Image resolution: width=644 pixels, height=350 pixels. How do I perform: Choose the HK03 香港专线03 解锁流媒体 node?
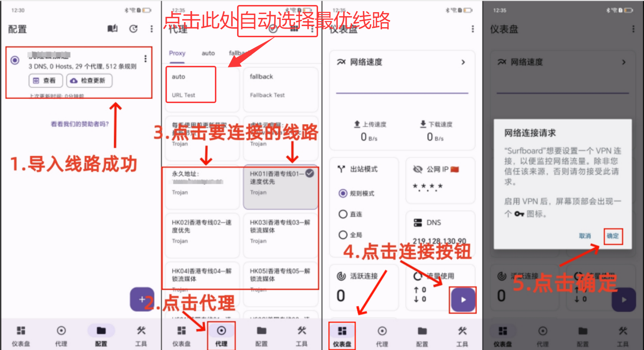(281, 235)
